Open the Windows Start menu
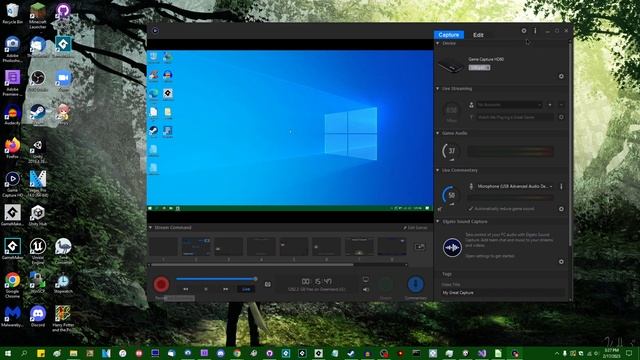Screen dimensions: 640x360 (x=8, y=353)
